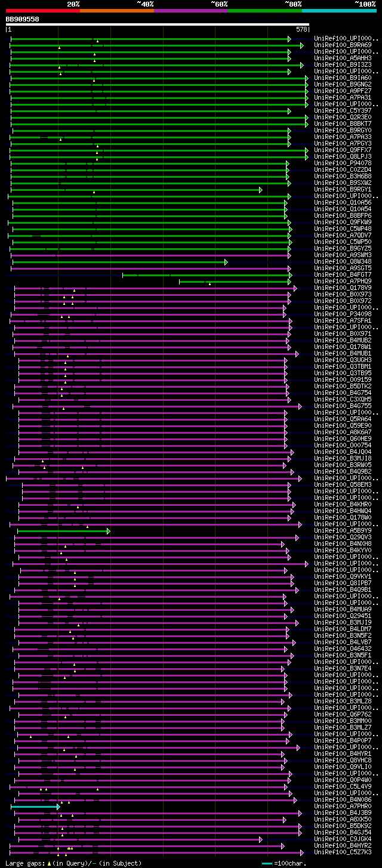Image resolution: width=382 pixels, height=868 pixels.
Task: Click the short green bar for UniRef100_A5B9Y9
Action: point(64,531)
